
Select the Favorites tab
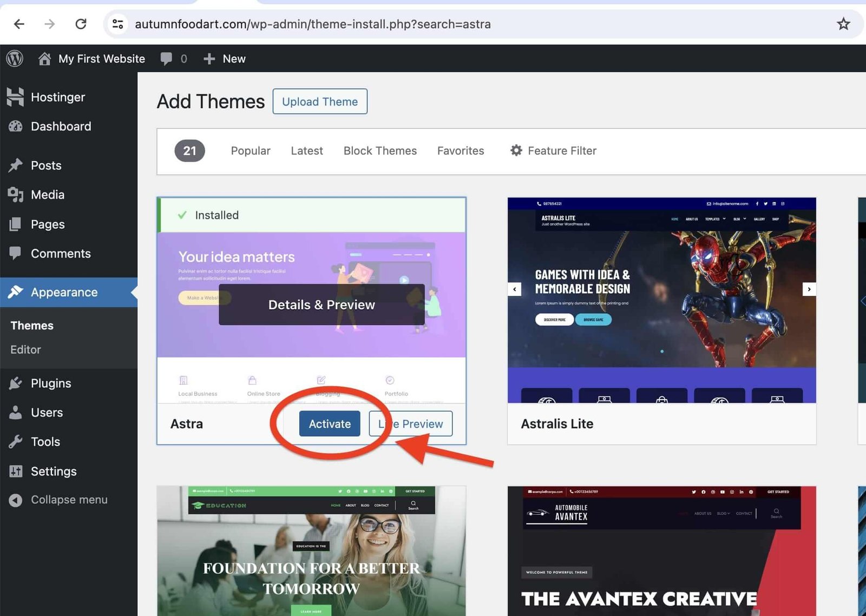[461, 150]
